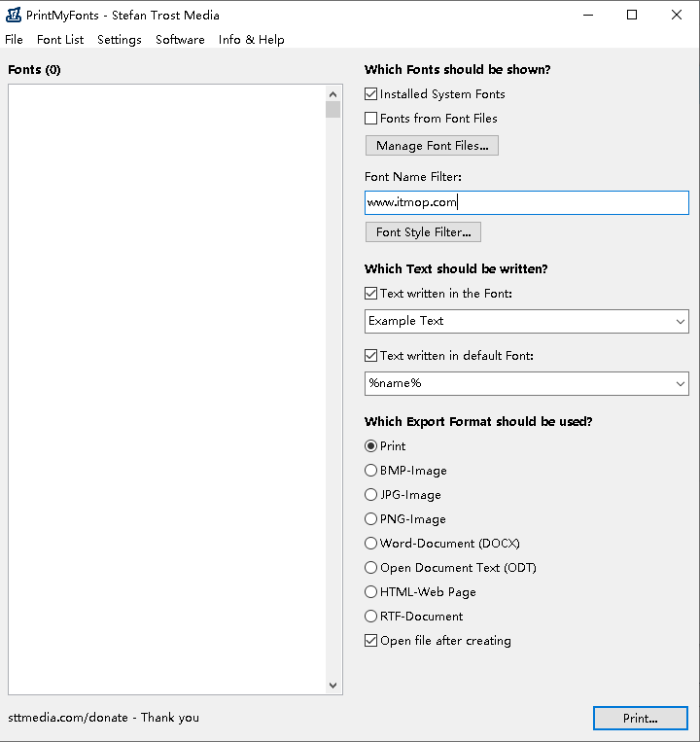Open the Font List menu
The width and height of the screenshot is (700, 742).
60,40
